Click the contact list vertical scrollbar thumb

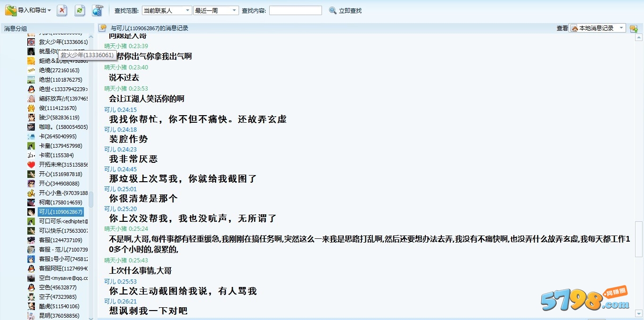91,200
